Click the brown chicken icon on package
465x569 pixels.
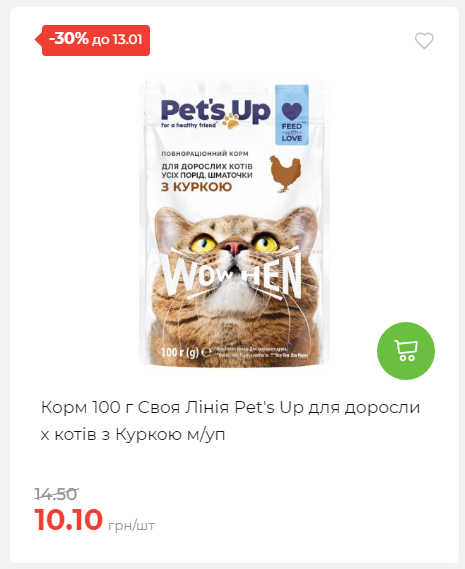(285, 173)
